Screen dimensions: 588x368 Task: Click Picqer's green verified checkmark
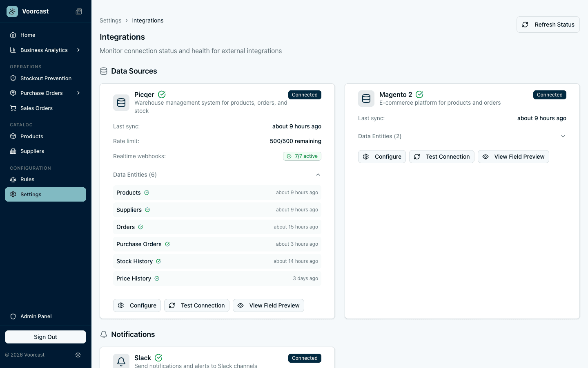click(162, 94)
